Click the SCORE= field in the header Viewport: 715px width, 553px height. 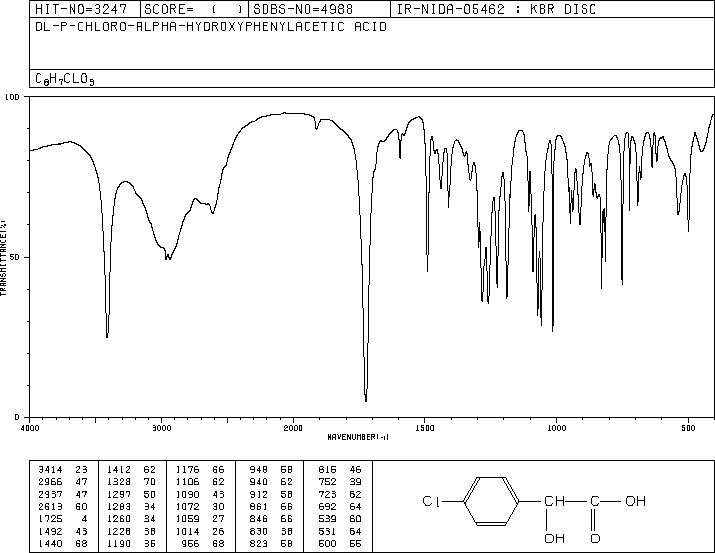194,9
